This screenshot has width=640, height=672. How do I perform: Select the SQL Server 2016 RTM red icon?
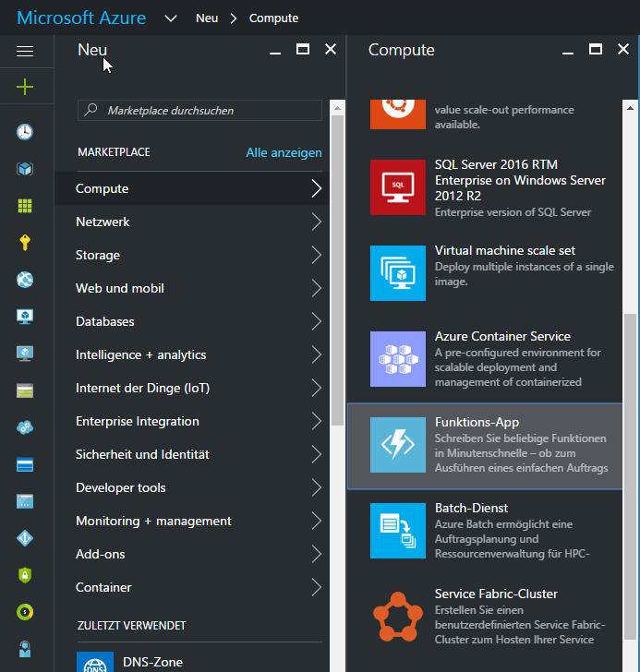398,187
